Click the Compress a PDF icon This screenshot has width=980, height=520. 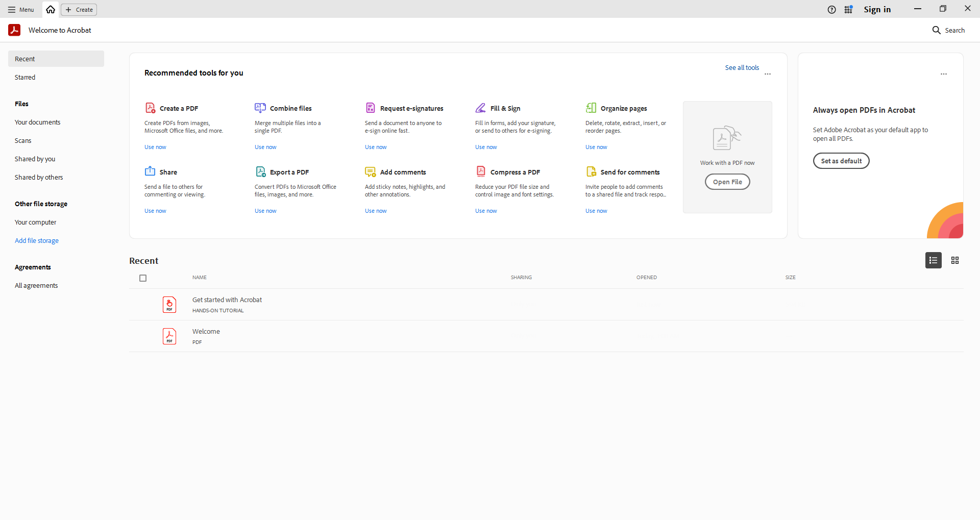point(481,171)
